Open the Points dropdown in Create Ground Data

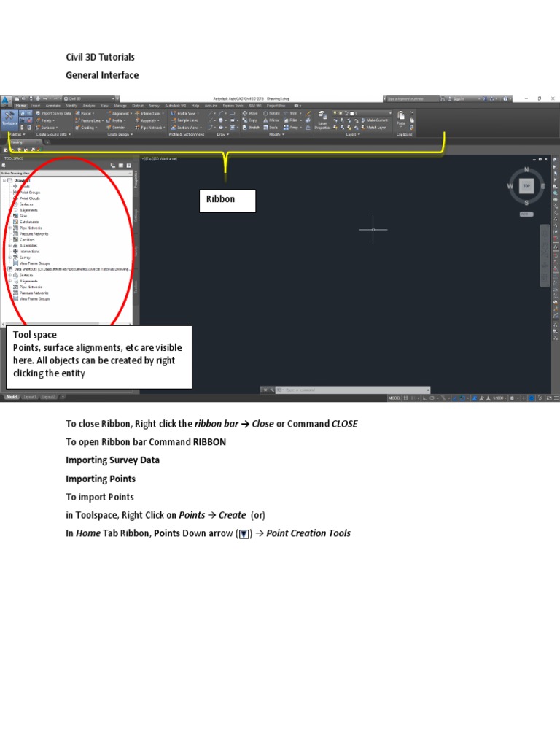click(x=44, y=120)
